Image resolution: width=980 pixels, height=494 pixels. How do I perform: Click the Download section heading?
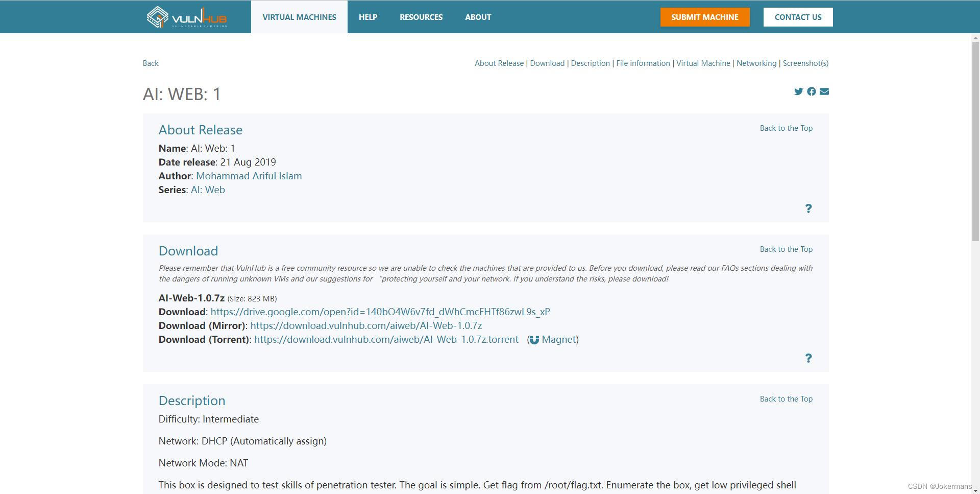(x=188, y=251)
